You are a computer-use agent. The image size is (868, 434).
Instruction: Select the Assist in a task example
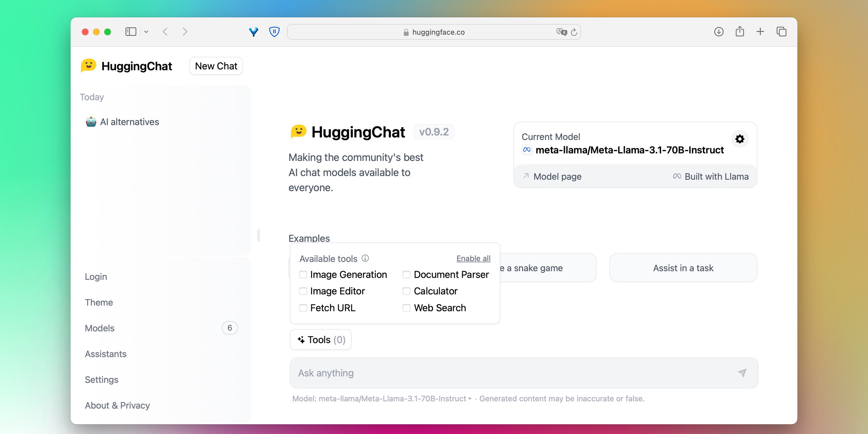[683, 268]
